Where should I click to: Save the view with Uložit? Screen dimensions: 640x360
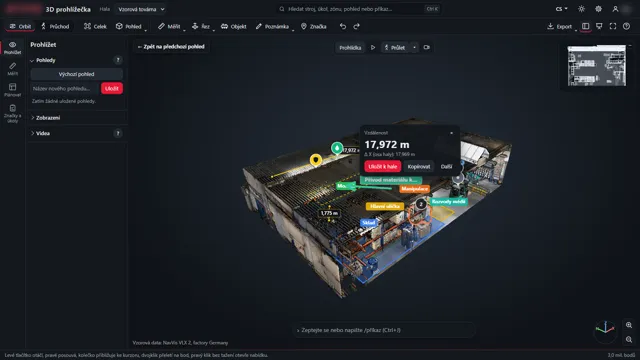click(x=111, y=89)
